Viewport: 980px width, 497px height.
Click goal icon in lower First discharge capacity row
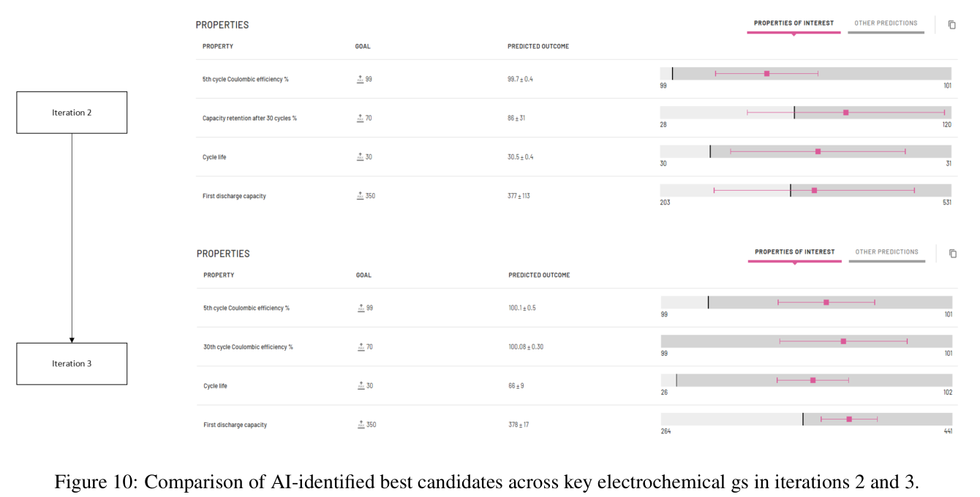pos(361,425)
